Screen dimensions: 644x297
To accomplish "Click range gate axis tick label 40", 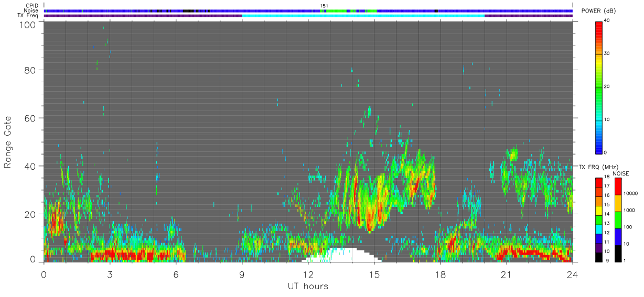I will click(29, 166).
